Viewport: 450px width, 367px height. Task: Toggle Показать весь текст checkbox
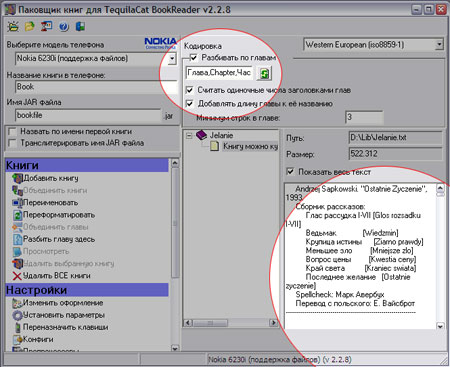click(290, 172)
